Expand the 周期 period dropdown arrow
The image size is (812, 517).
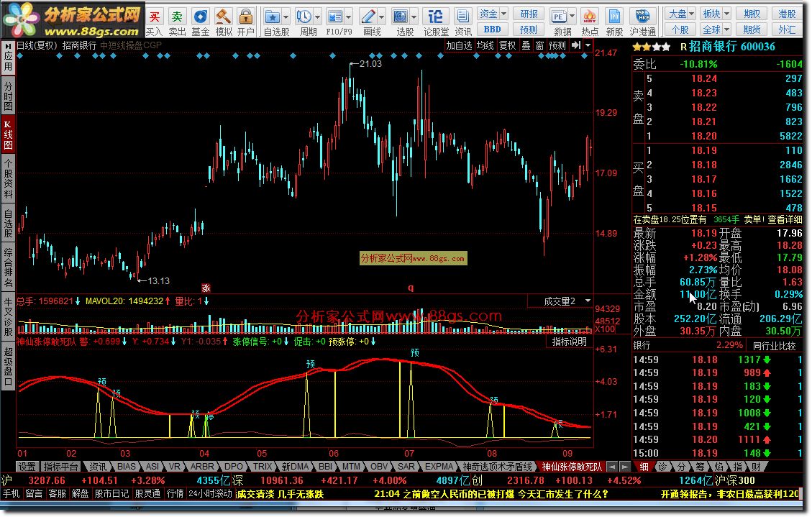pyautogui.click(x=317, y=17)
